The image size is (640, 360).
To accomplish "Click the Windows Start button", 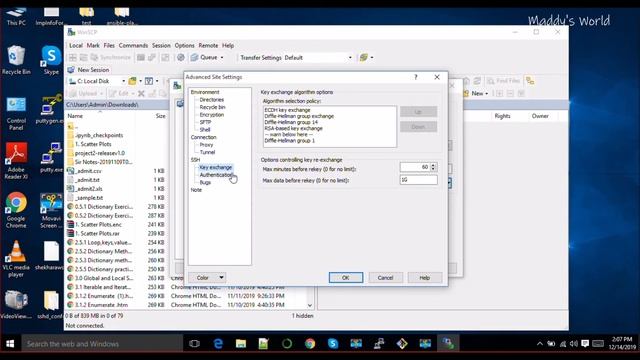I will [x=10, y=344].
